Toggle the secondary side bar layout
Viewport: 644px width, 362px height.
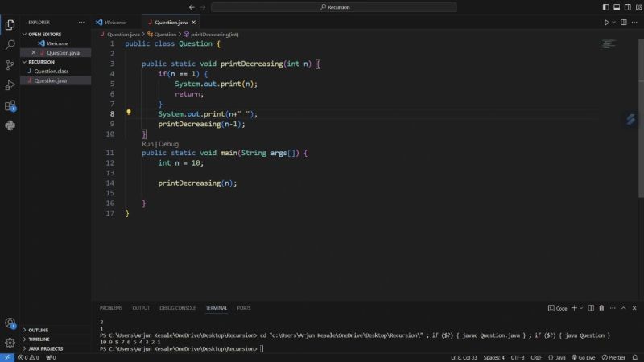[x=628, y=7]
